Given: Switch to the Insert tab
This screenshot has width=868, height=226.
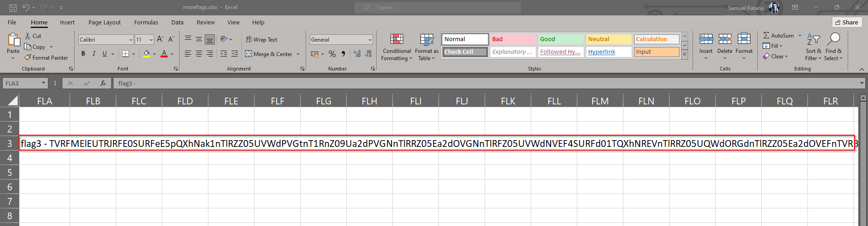Looking at the screenshot, I should tap(67, 22).
